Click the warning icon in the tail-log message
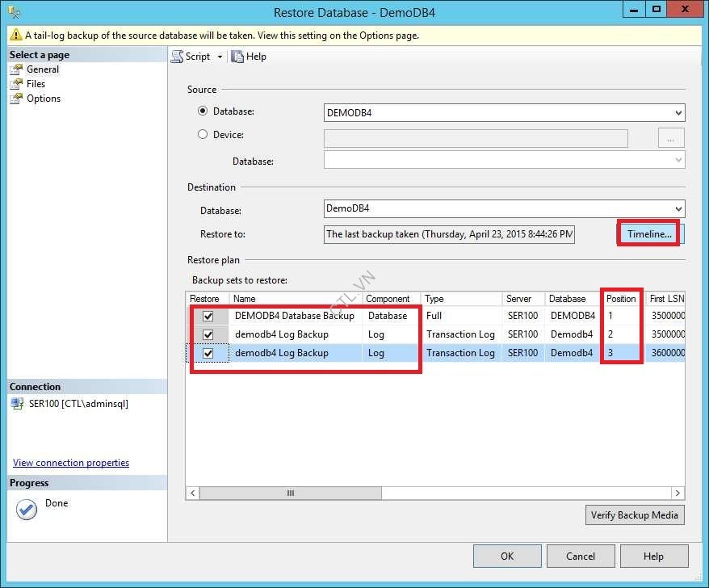709x588 pixels. point(15,36)
